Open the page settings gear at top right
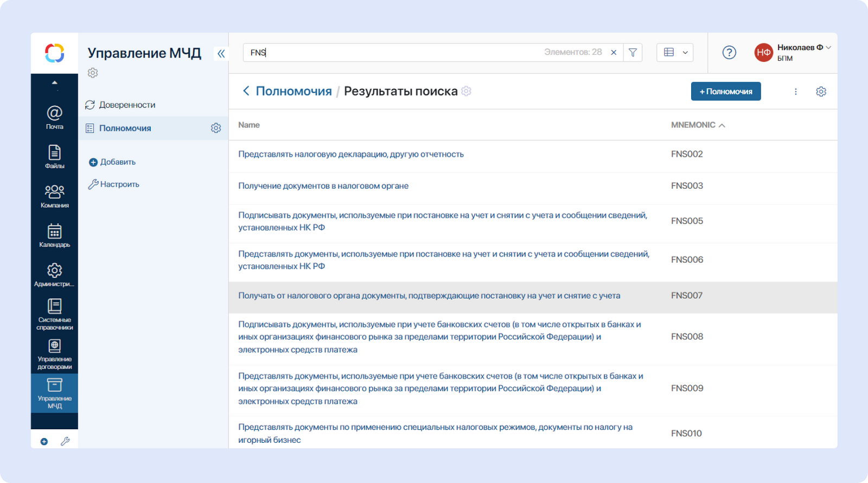The width and height of the screenshot is (868, 483). pos(821,92)
